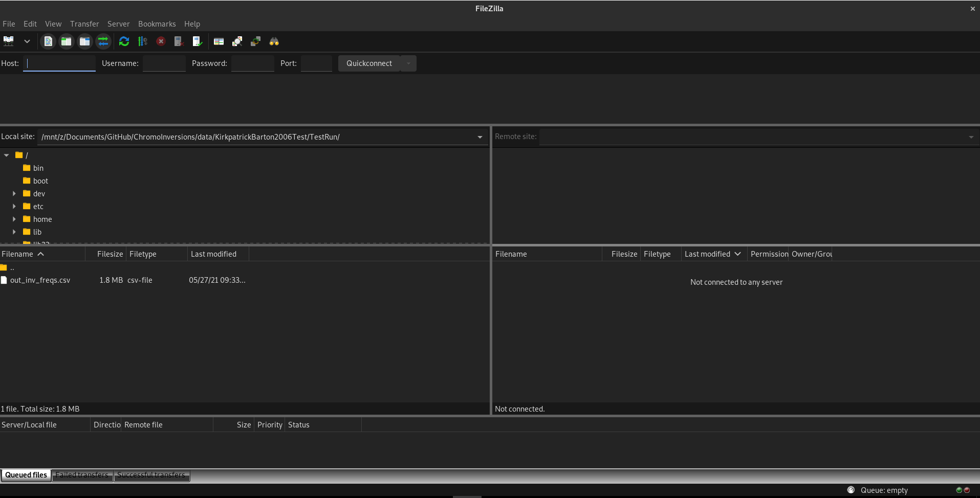Open the Local site path dropdown
The height and width of the screenshot is (498, 980).
(480, 137)
